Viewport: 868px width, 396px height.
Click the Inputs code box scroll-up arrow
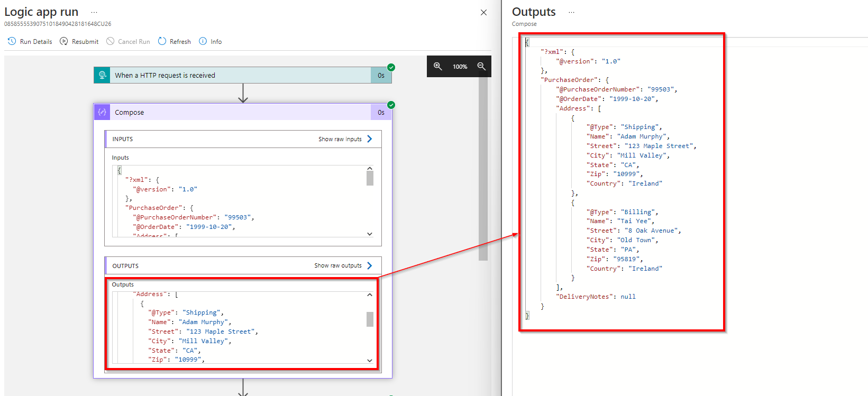click(370, 169)
